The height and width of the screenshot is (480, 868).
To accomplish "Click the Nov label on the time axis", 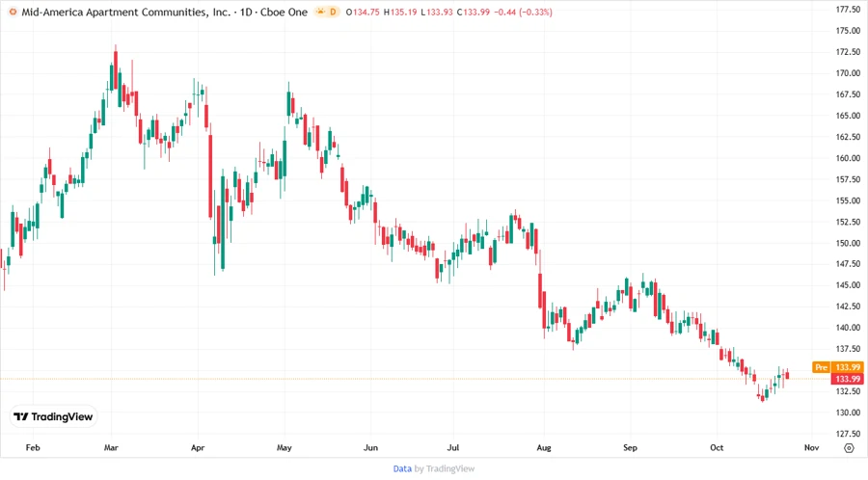I will pos(811,447).
